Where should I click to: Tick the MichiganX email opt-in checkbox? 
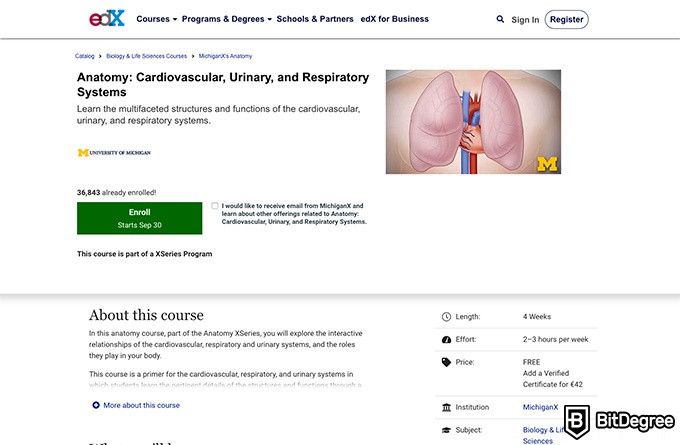point(215,206)
